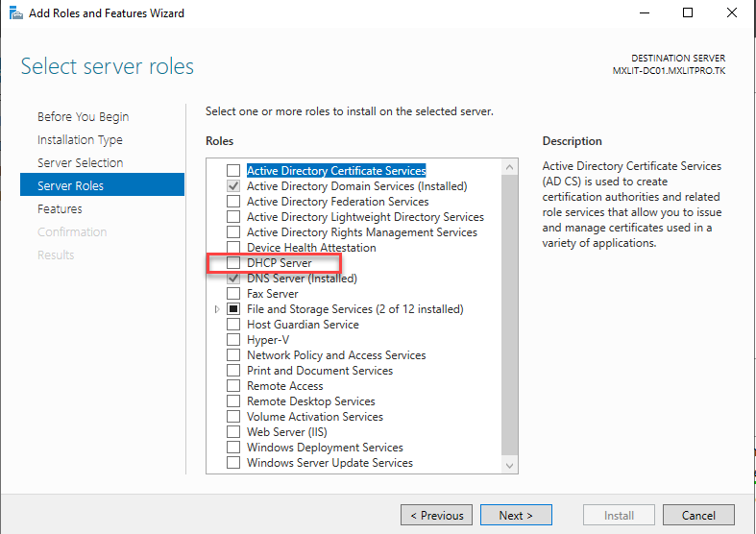The width and height of the screenshot is (756, 534).
Task: Go to Before You Begin step
Action: 83,117
